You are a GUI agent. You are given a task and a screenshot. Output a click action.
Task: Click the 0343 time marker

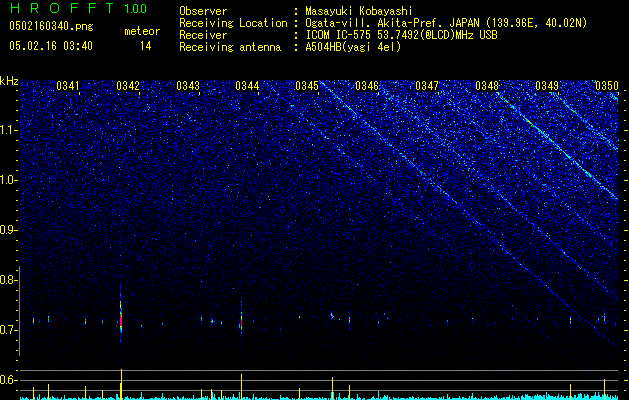tap(188, 86)
